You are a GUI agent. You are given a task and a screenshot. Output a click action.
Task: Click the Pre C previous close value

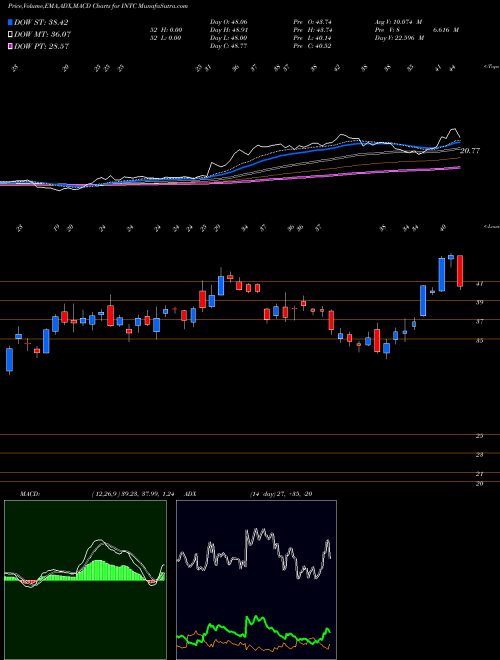coord(313,46)
